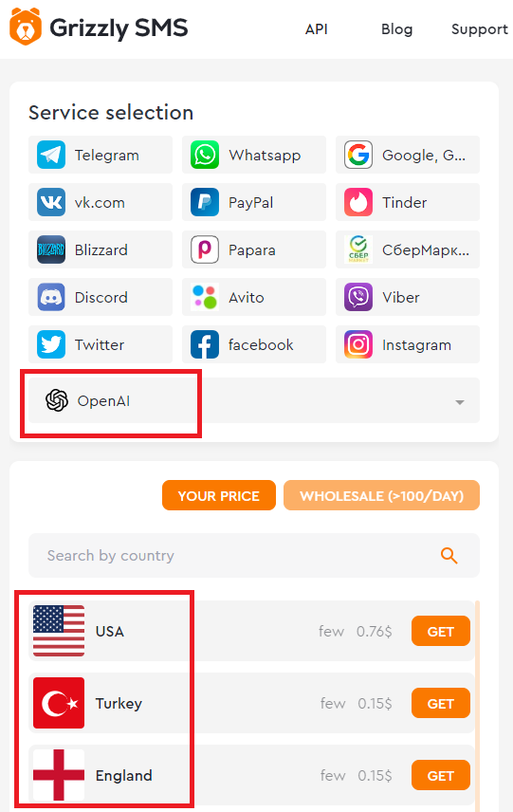Viewport: 513px width, 812px height.
Task: Select the Instagram service icon
Action: [358, 344]
